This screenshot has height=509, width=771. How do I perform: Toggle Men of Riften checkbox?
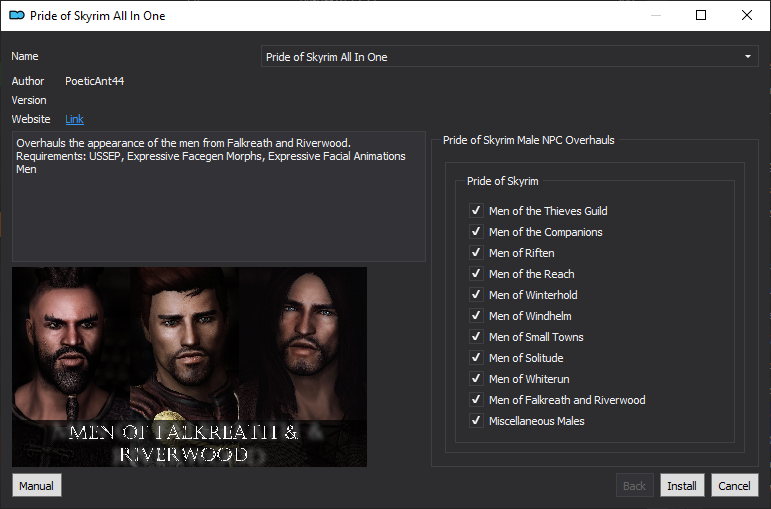tap(476, 253)
